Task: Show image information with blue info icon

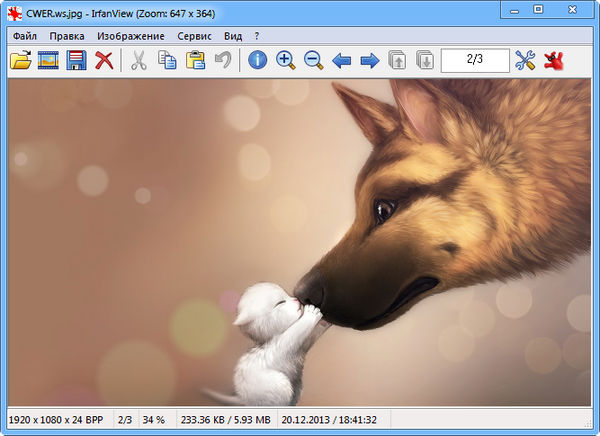Action: [258, 61]
